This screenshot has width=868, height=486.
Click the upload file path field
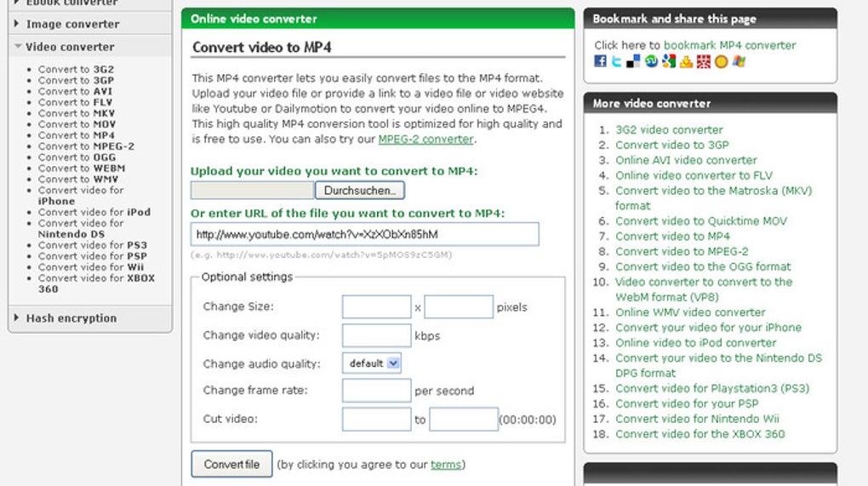[x=253, y=191]
